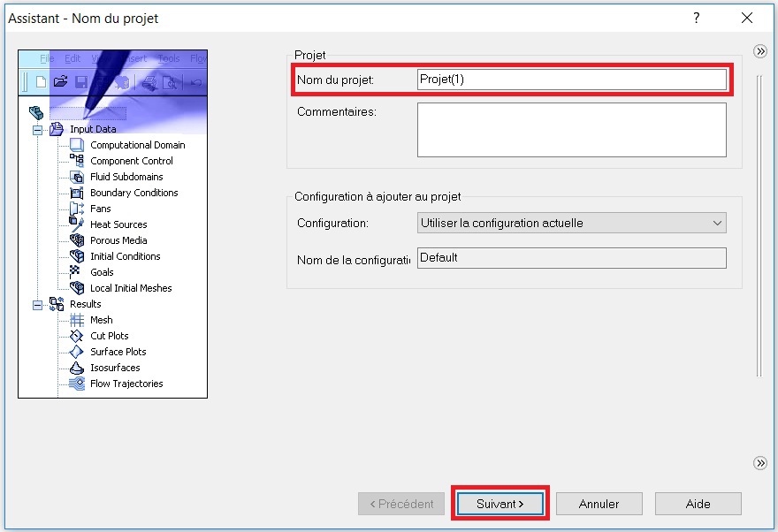This screenshot has width=778, height=532.
Task: Click the Tools menu in preview image
Action: pyautogui.click(x=169, y=58)
